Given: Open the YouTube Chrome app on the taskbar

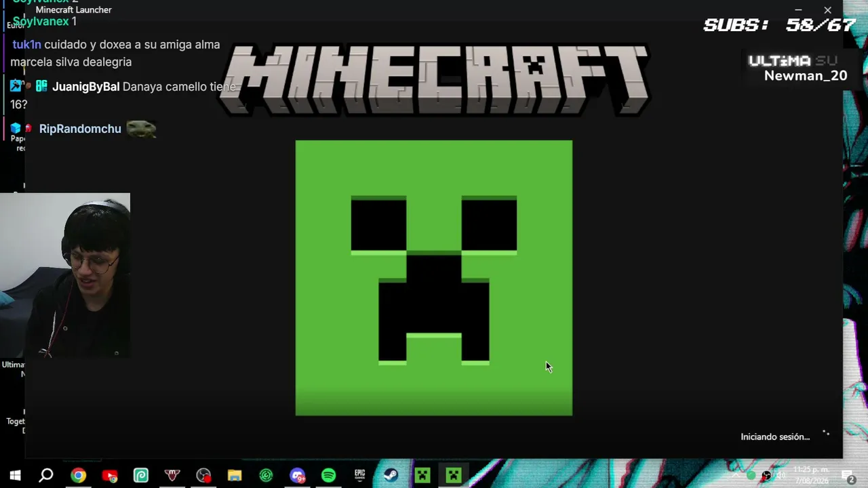Looking at the screenshot, I should [110, 475].
